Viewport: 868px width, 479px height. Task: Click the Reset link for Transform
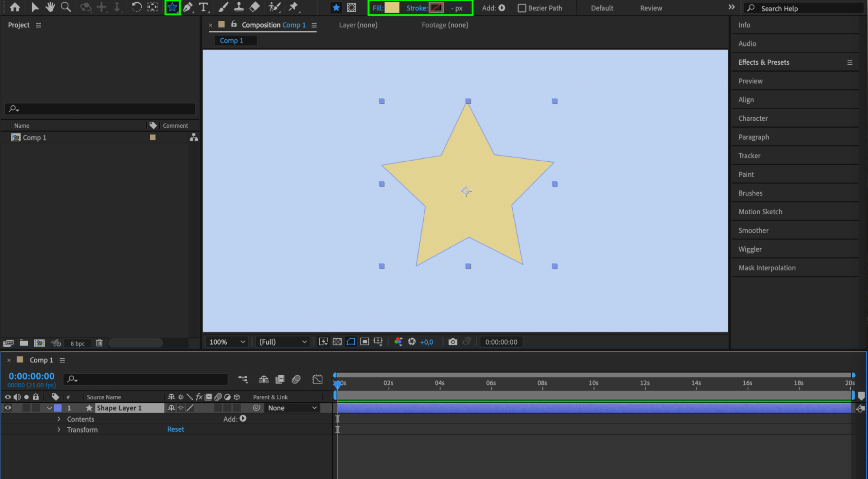(175, 429)
